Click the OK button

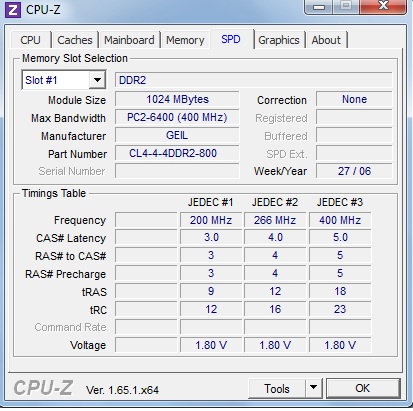[363, 388]
